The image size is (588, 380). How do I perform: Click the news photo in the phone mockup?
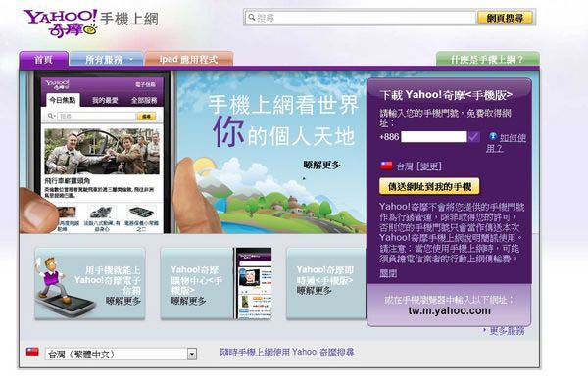tap(102, 152)
